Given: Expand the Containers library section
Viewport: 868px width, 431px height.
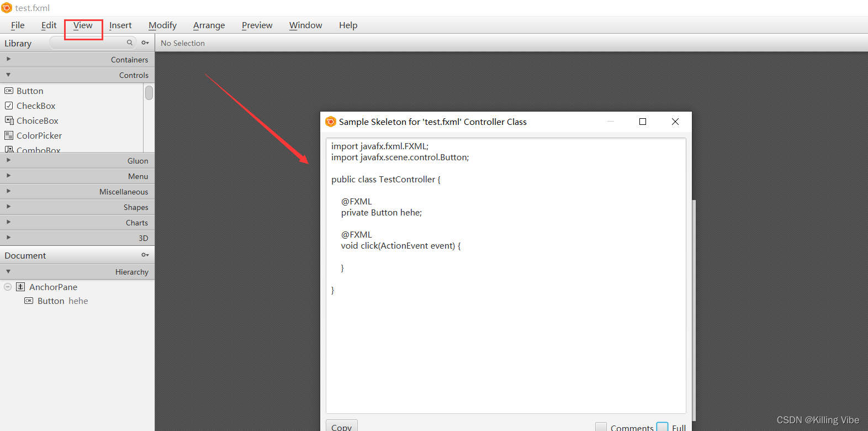Looking at the screenshot, I should [8, 59].
